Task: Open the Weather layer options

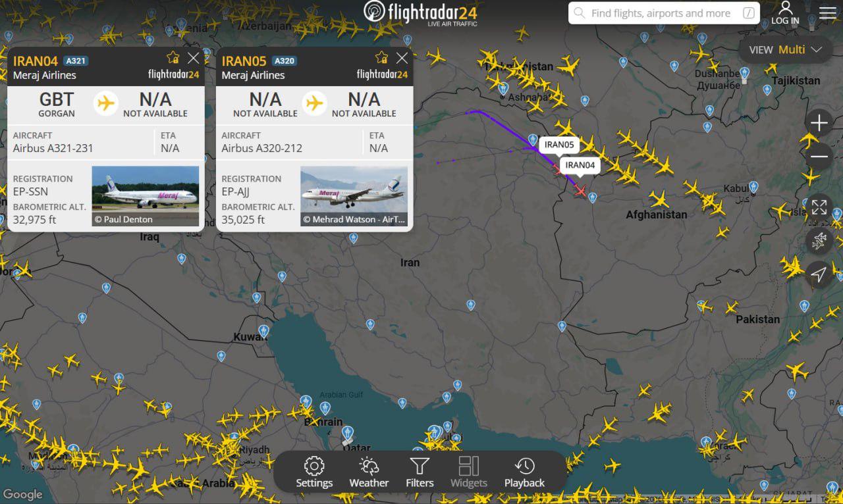Action: (x=369, y=472)
